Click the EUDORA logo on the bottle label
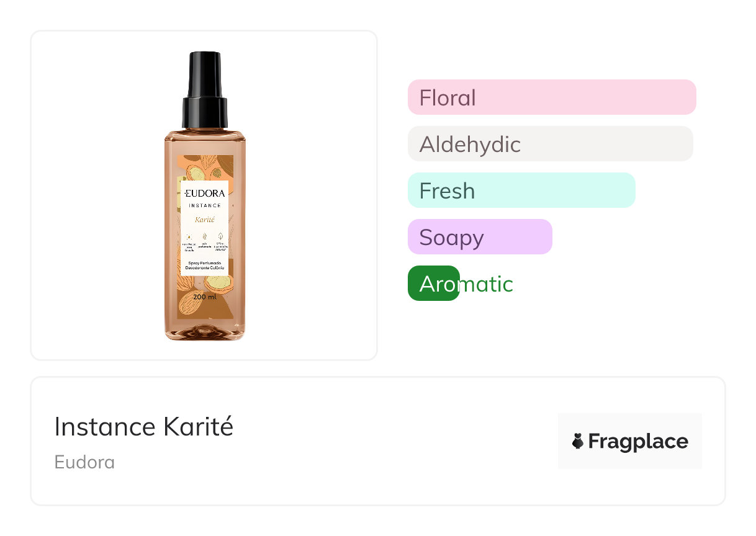The height and width of the screenshot is (536, 756). [x=204, y=194]
